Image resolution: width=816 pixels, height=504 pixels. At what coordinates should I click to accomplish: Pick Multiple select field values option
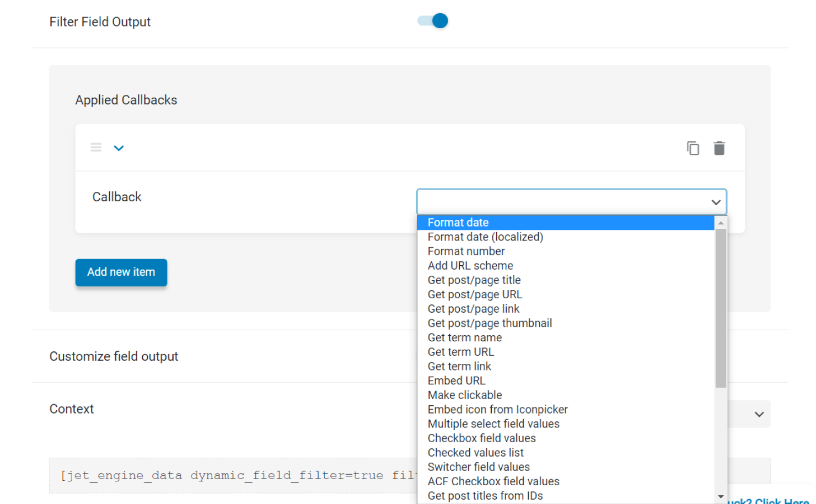566,423
